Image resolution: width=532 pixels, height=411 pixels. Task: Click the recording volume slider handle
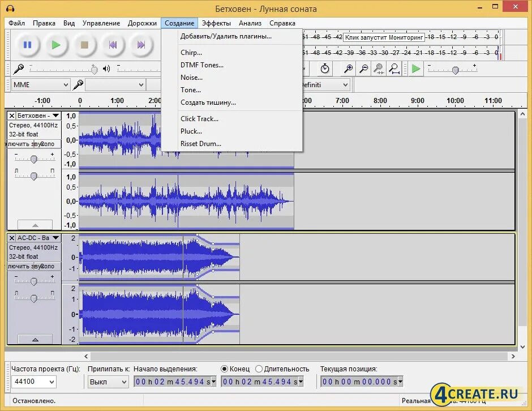click(95, 70)
